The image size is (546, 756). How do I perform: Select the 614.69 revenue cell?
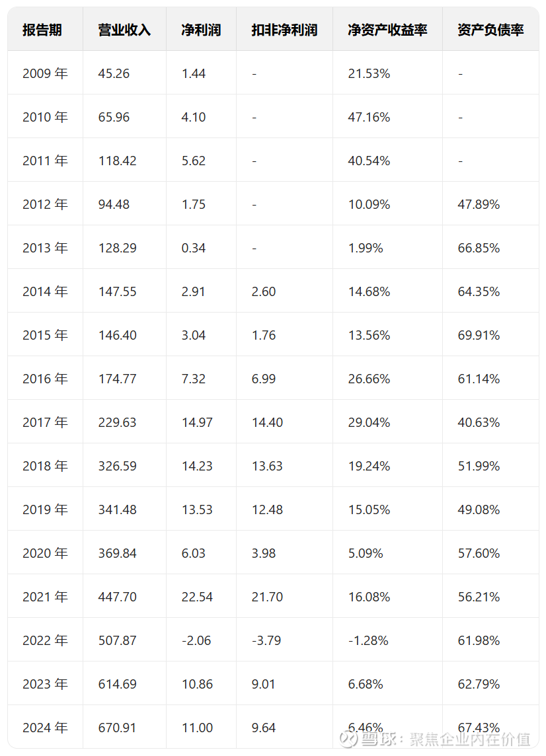coord(118,684)
